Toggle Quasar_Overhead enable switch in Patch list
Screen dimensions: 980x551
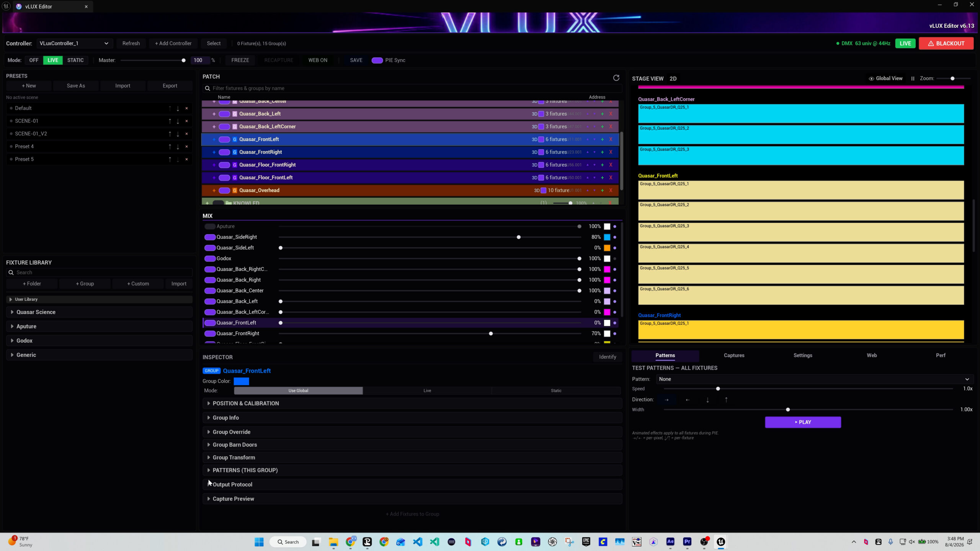(x=224, y=191)
